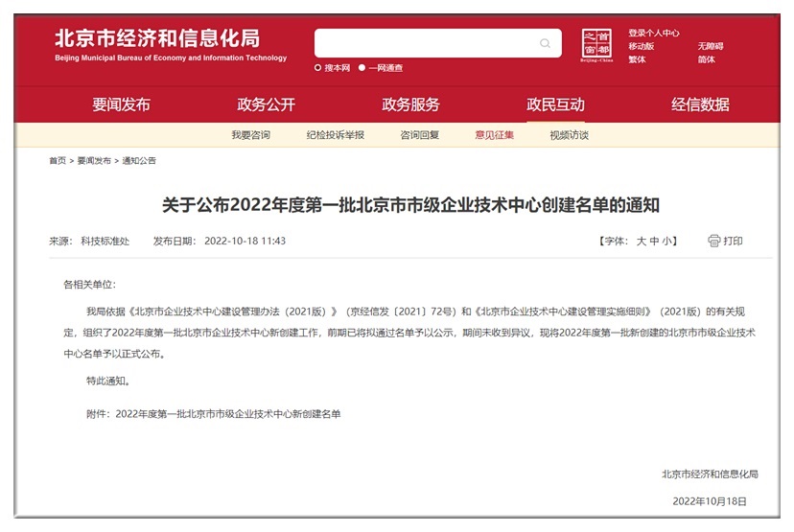Click the closing date 2022年10月18日
This screenshot has width=794, height=532.
point(710,501)
